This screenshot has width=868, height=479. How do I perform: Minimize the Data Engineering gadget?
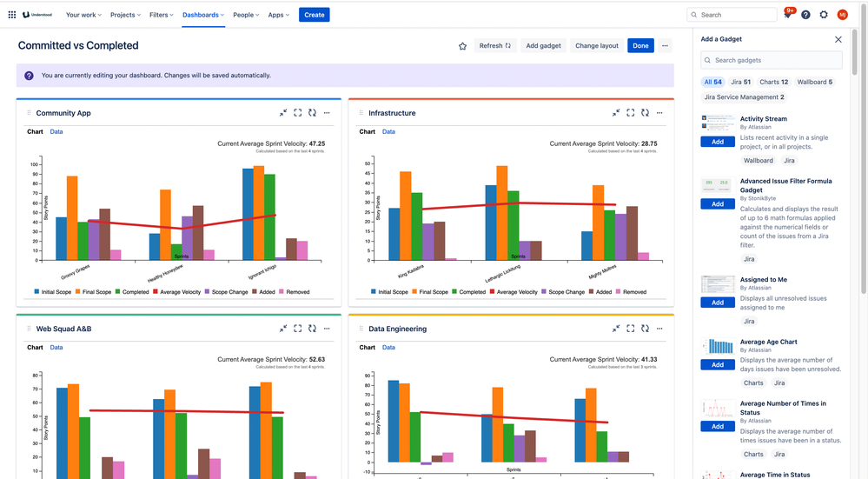coord(615,329)
